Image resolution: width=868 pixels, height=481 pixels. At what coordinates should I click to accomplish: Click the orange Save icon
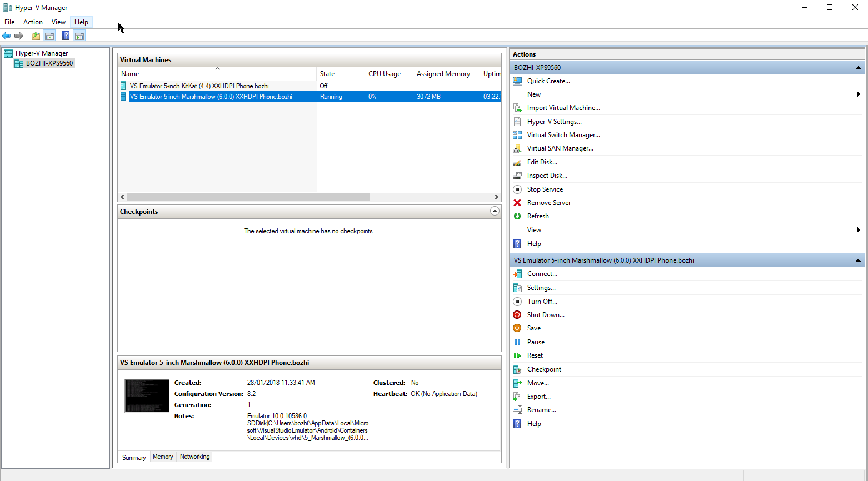[x=517, y=328]
